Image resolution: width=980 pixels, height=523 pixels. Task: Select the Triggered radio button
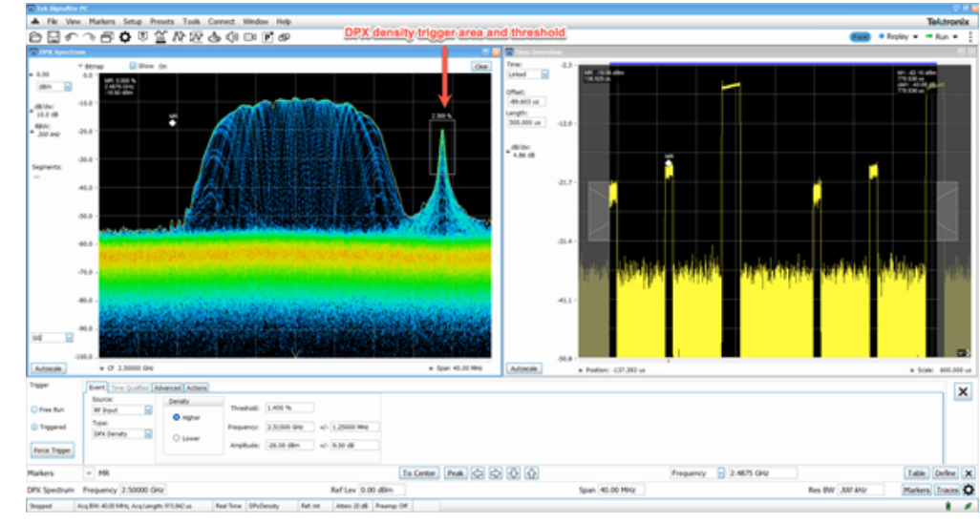click(x=34, y=428)
